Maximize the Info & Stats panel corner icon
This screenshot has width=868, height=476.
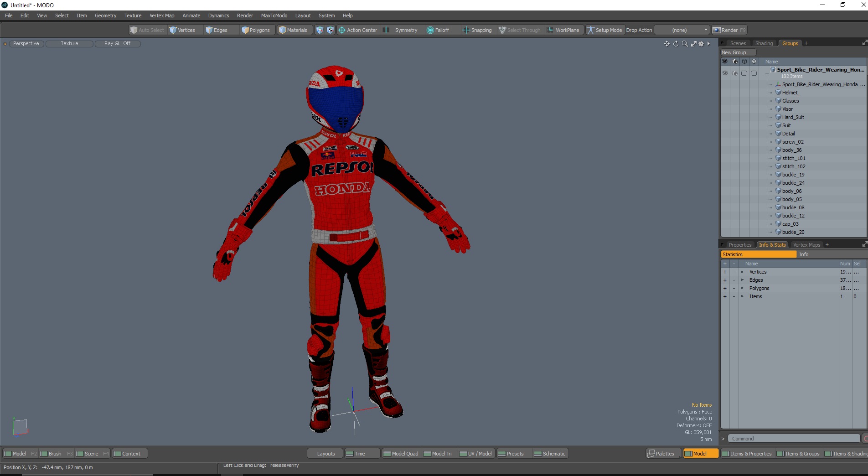(864, 244)
